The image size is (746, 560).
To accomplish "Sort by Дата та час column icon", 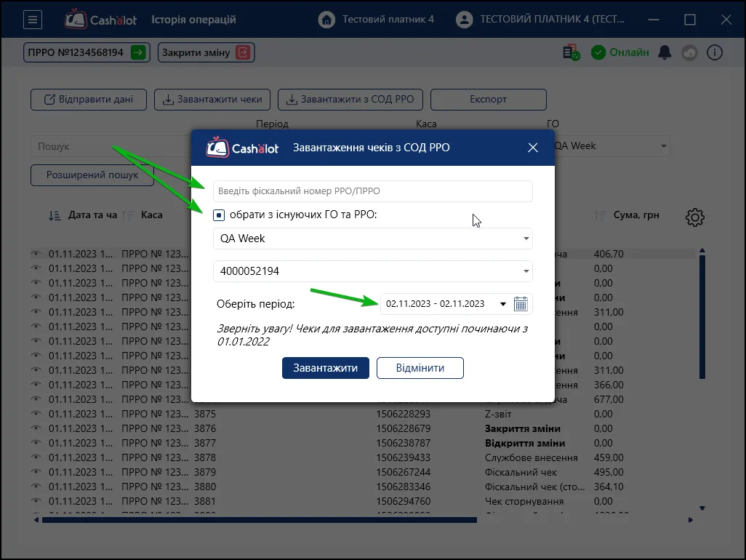I will (x=55, y=215).
